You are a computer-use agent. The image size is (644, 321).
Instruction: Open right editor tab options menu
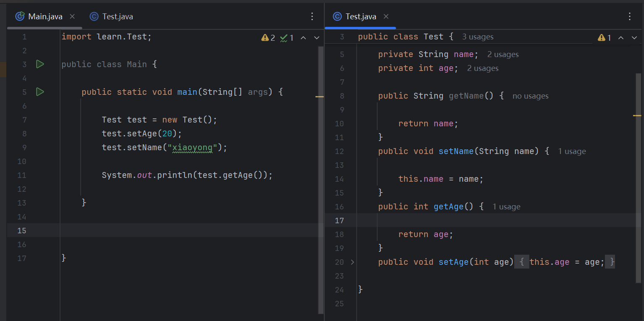pos(629,16)
